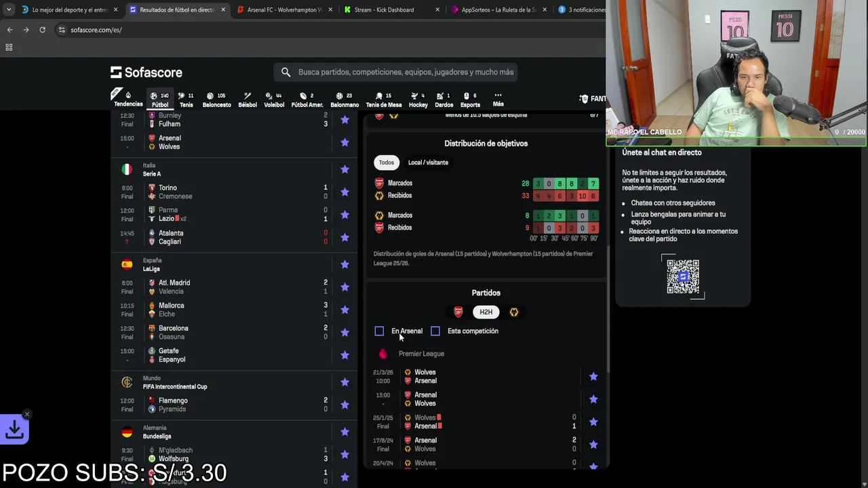
Task: Open the 17/8/24 Arsenal vs Wolves result
Action: (x=486, y=445)
